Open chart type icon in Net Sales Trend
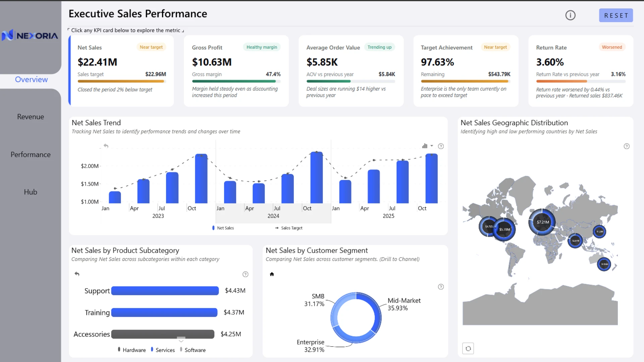Viewport: 644px width, 362px height. 425,146
